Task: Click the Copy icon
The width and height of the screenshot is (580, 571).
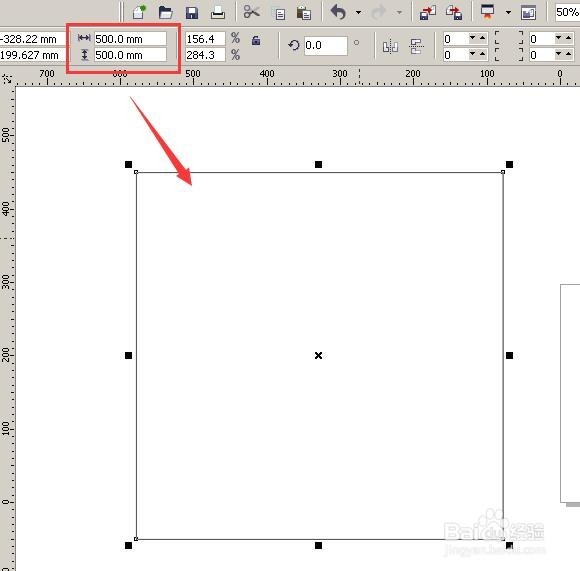Action: [x=280, y=14]
